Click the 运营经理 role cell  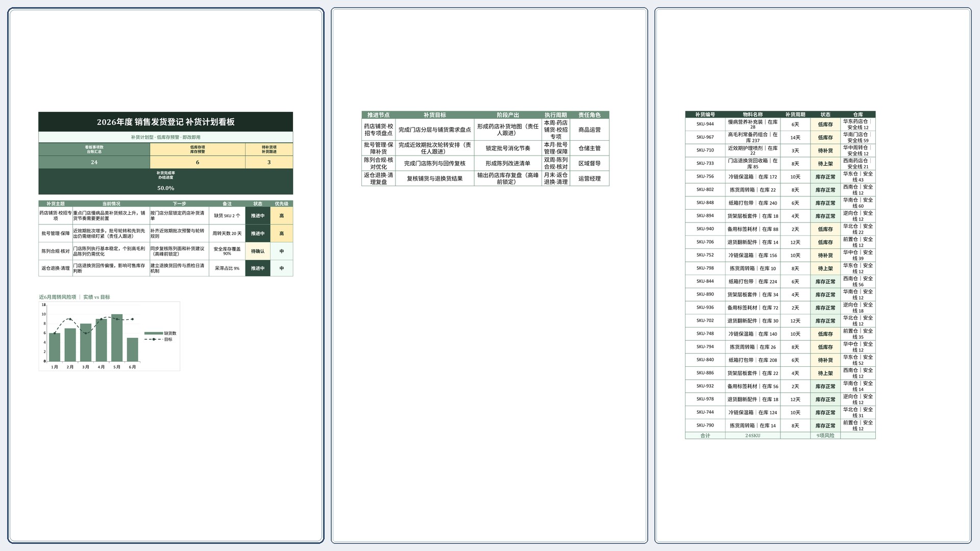(590, 179)
